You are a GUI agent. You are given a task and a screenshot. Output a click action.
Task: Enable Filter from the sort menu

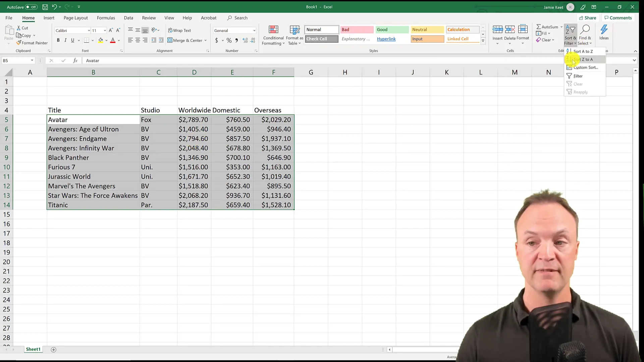tap(578, 76)
